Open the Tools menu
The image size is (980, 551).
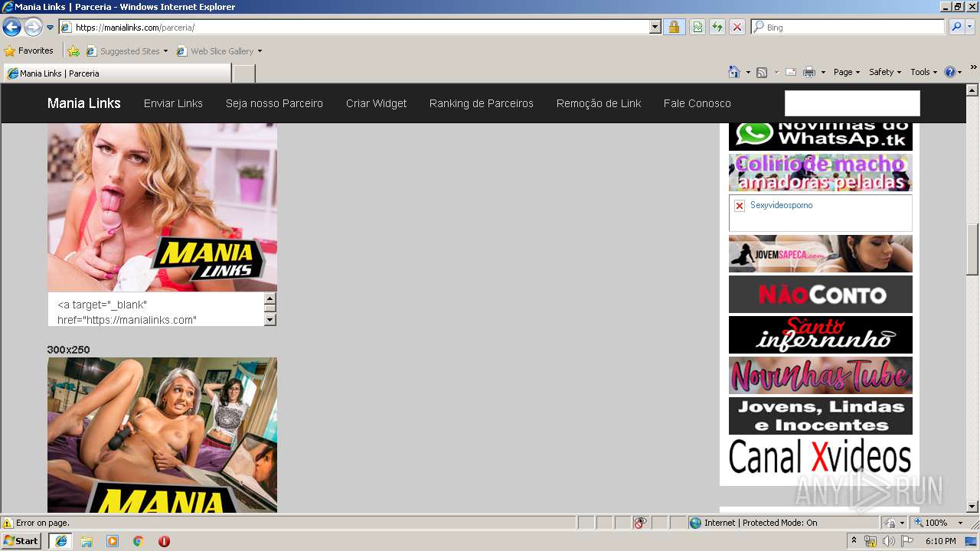[x=924, y=72]
